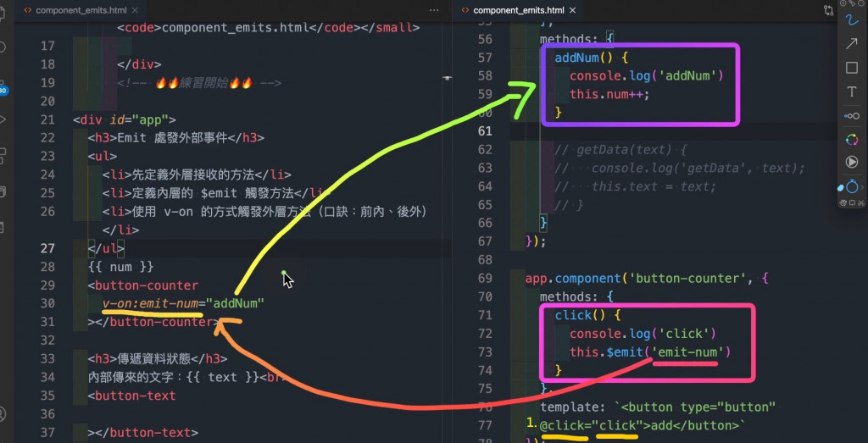
Task: Select the rectangle shape tool
Action: pyautogui.click(x=851, y=68)
